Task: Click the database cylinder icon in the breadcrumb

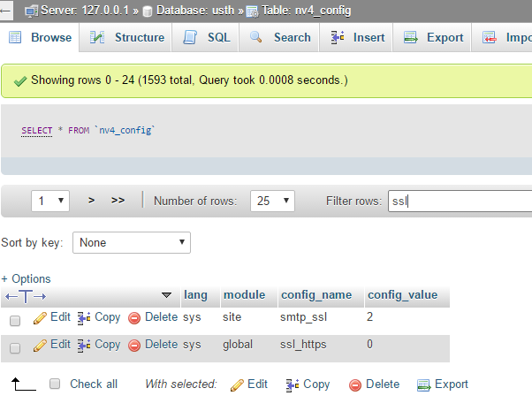Action: (148, 11)
